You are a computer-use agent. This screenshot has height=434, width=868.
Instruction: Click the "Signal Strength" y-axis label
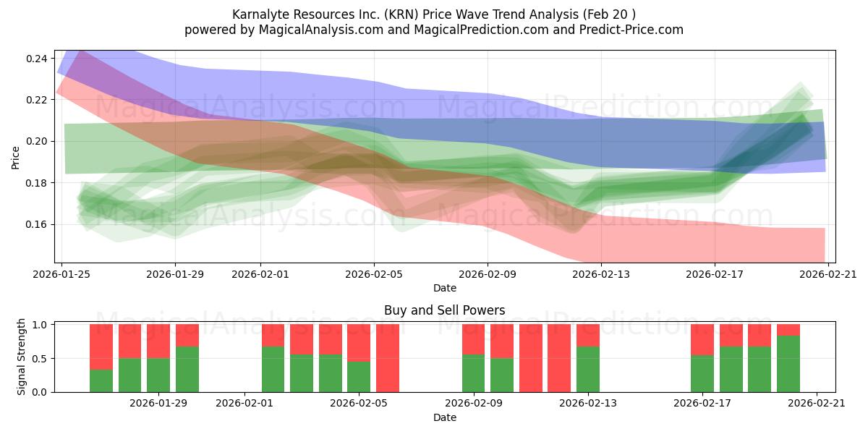22,357
